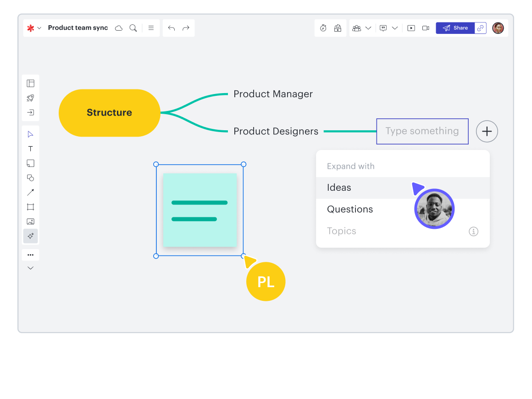
Task: Click the search magnifier icon
Action: pyautogui.click(x=133, y=28)
